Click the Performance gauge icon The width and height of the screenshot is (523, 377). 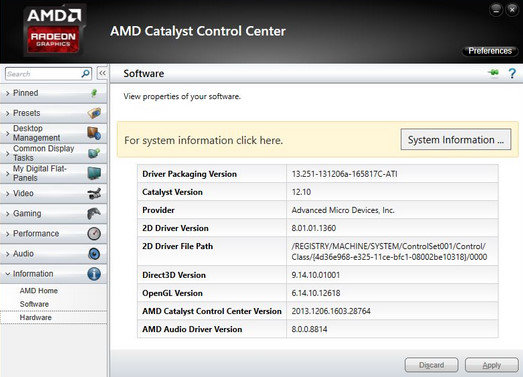[x=94, y=234]
